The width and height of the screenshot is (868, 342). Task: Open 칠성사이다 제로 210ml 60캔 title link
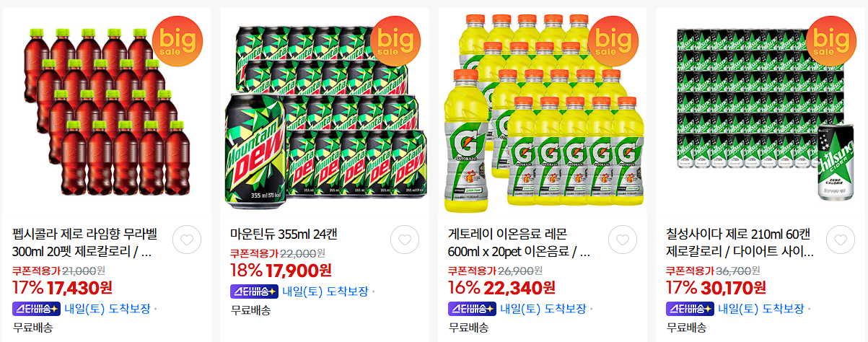tap(739, 243)
